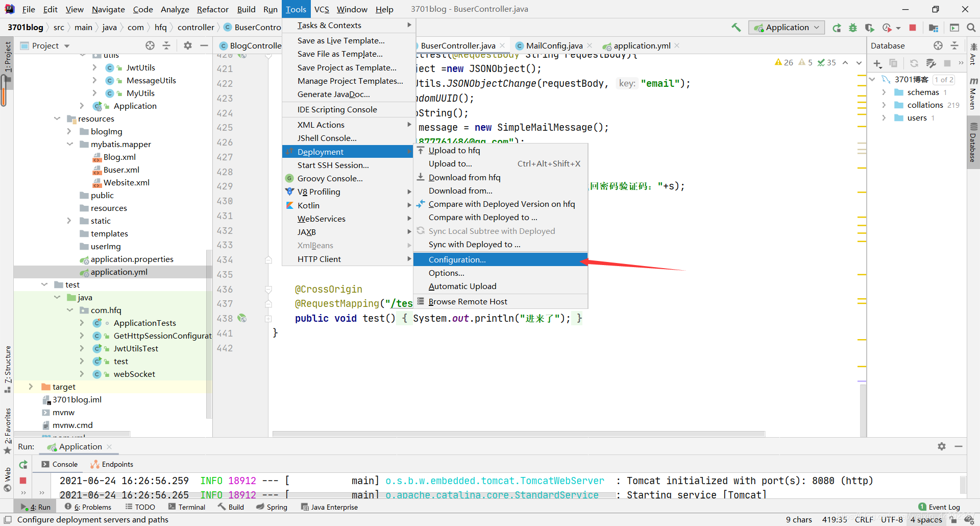Collapse the mybatis.mapper folder
The height and width of the screenshot is (526, 980).
click(x=69, y=144)
